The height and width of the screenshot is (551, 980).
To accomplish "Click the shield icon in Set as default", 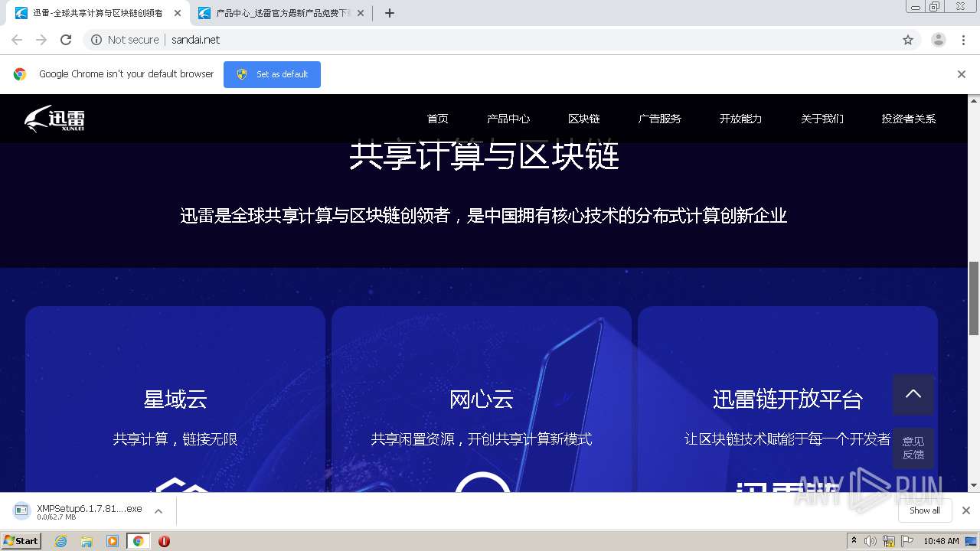I will pos(242,74).
